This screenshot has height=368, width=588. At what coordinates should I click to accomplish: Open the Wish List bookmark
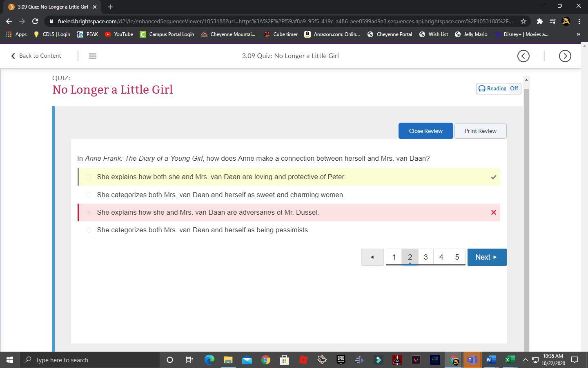433,34
